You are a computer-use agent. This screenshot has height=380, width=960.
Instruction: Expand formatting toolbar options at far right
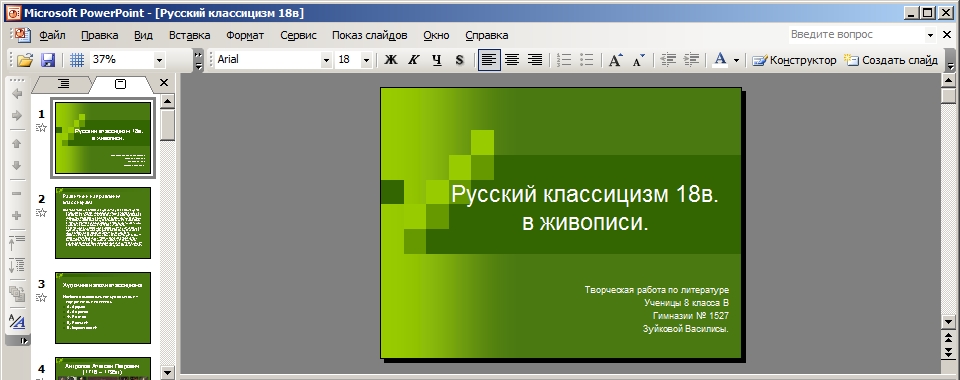[x=950, y=60]
